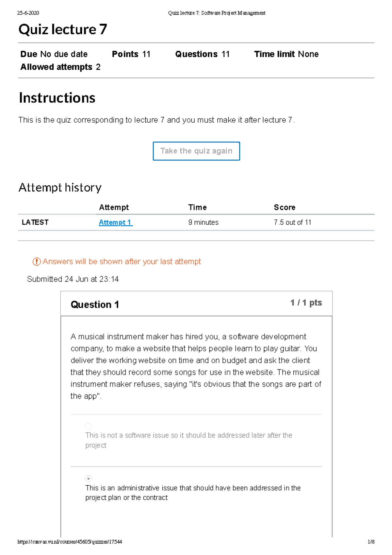392x555 pixels.
Task: Click the 1 / 1 pts score label
Action: pos(306,303)
